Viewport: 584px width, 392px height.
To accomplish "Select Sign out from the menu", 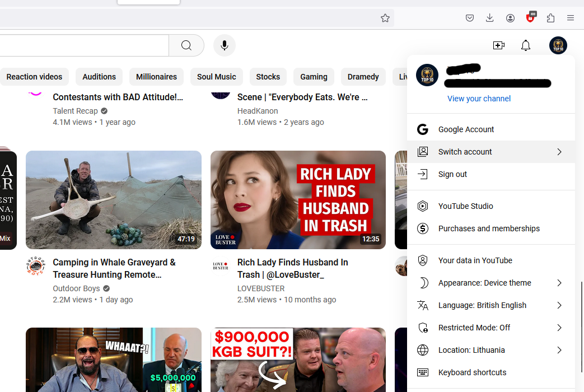I will 452,174.
